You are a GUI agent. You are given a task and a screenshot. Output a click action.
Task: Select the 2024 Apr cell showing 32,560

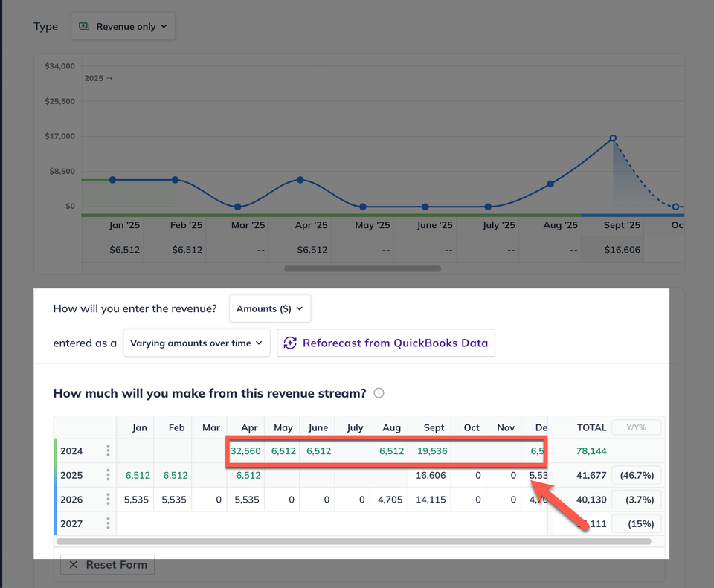(245, 451)
